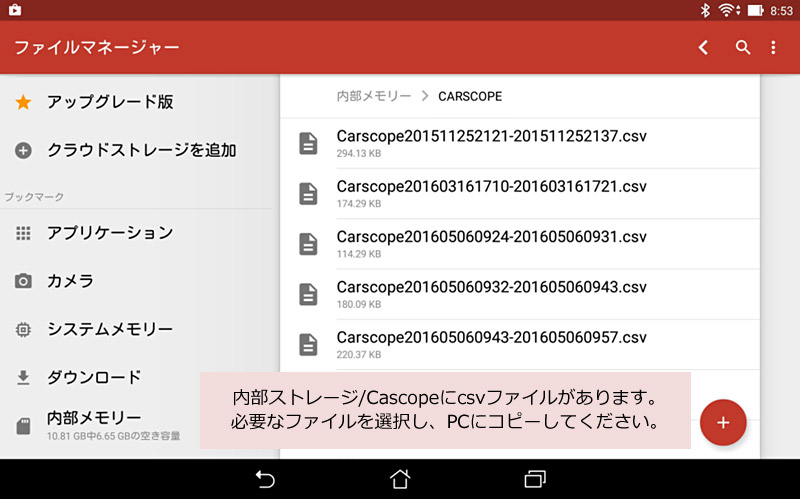The width and height of the screenshot is (800, 499).
Task: Open ダウンロード bookmark
Action: coord(94,378)
